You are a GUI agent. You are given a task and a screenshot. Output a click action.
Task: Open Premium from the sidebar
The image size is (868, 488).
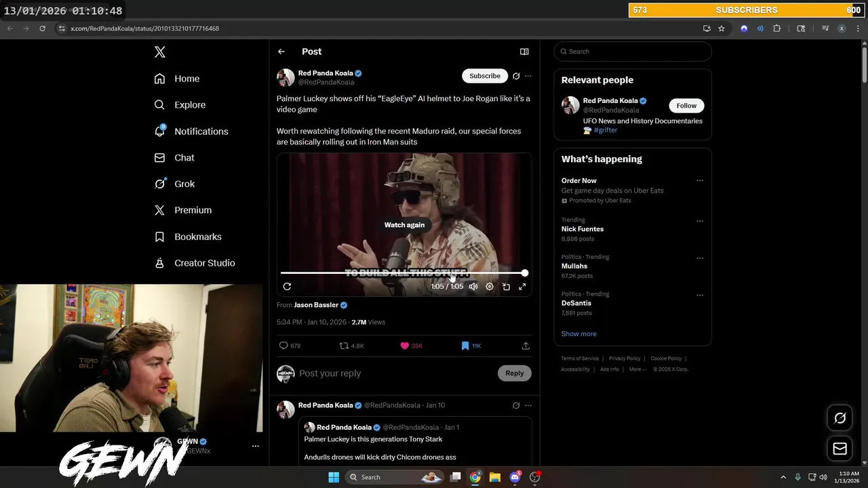(183, 210)
